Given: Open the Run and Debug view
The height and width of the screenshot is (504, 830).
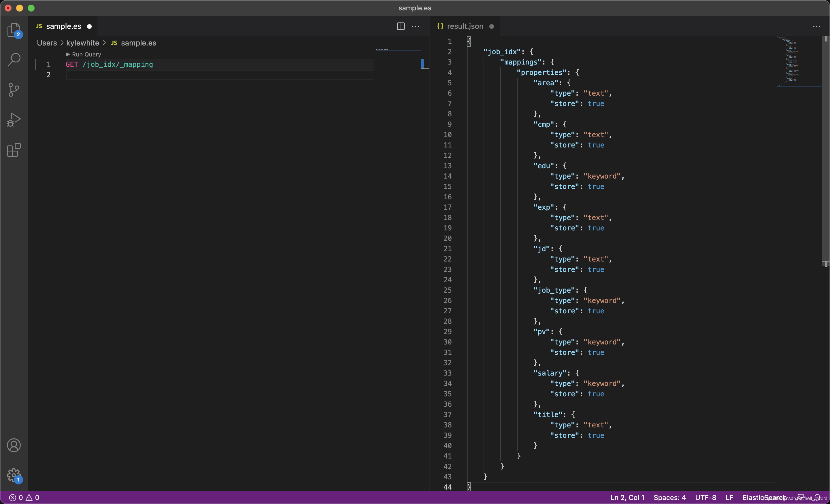Looking at the screenshot, I should 14,120.
